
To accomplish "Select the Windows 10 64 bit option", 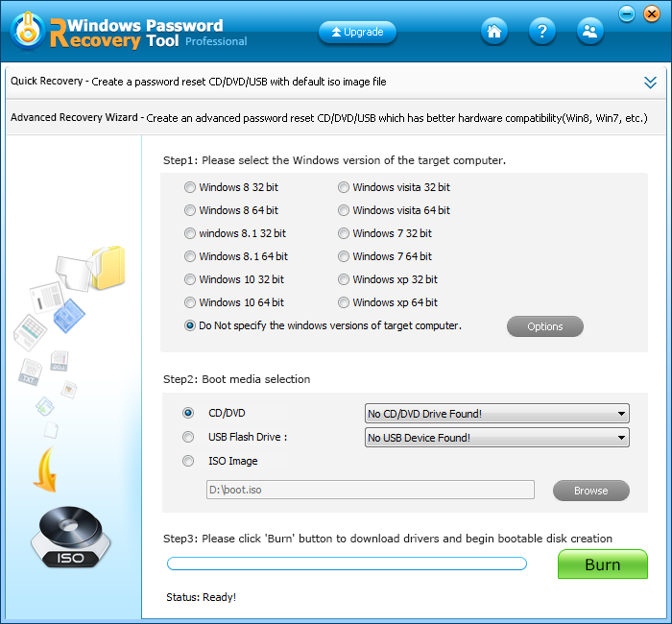I will coord(190,302).
